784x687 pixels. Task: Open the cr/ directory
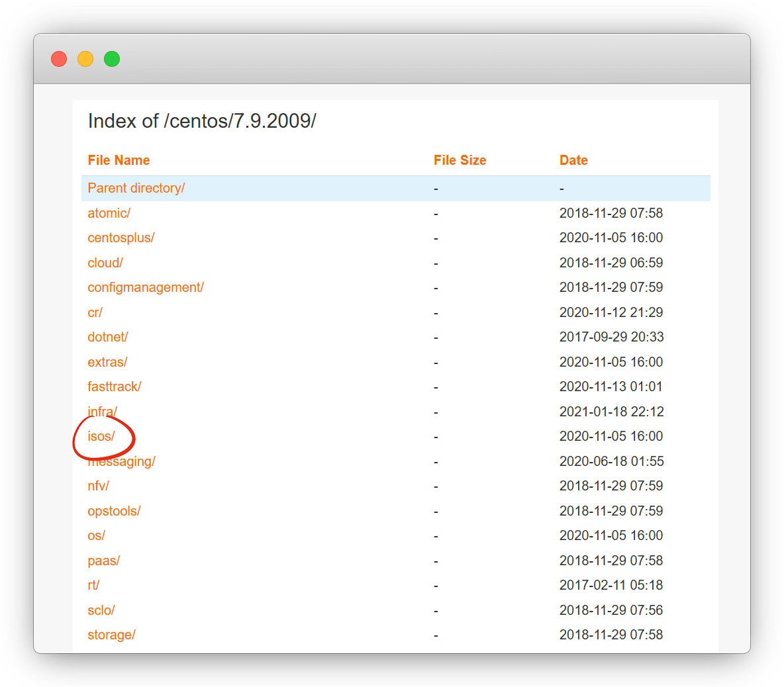pos(95,312)
